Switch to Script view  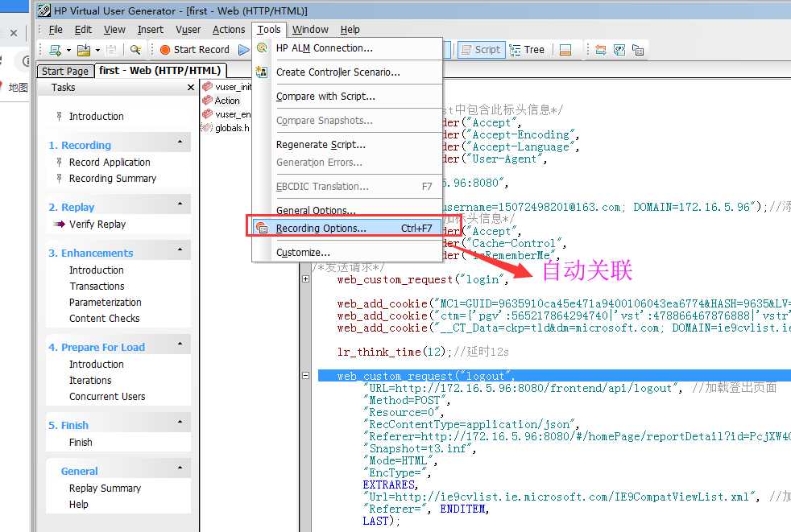[x=481, y=49]
